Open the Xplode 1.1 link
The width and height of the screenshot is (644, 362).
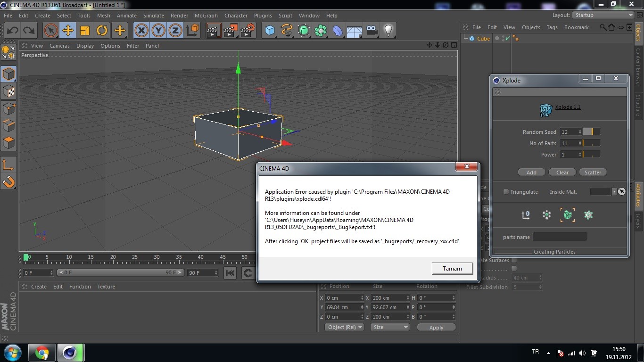568,107
